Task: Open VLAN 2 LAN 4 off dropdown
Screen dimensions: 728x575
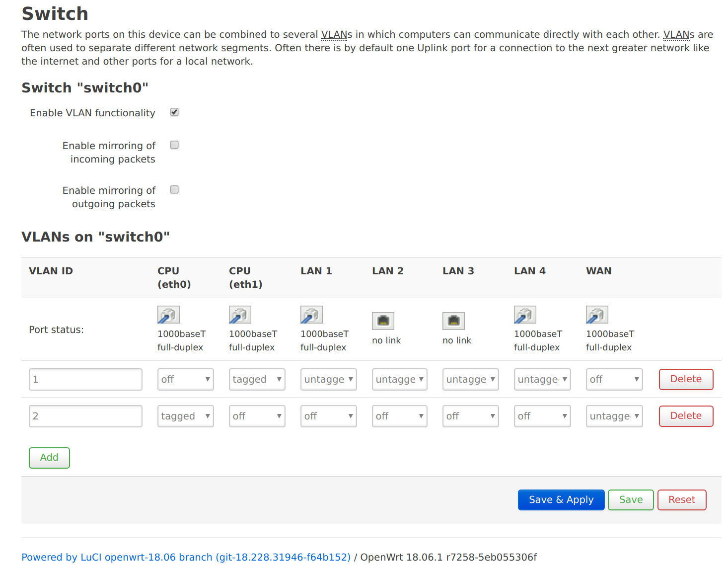Action: (x=542, y=416)
